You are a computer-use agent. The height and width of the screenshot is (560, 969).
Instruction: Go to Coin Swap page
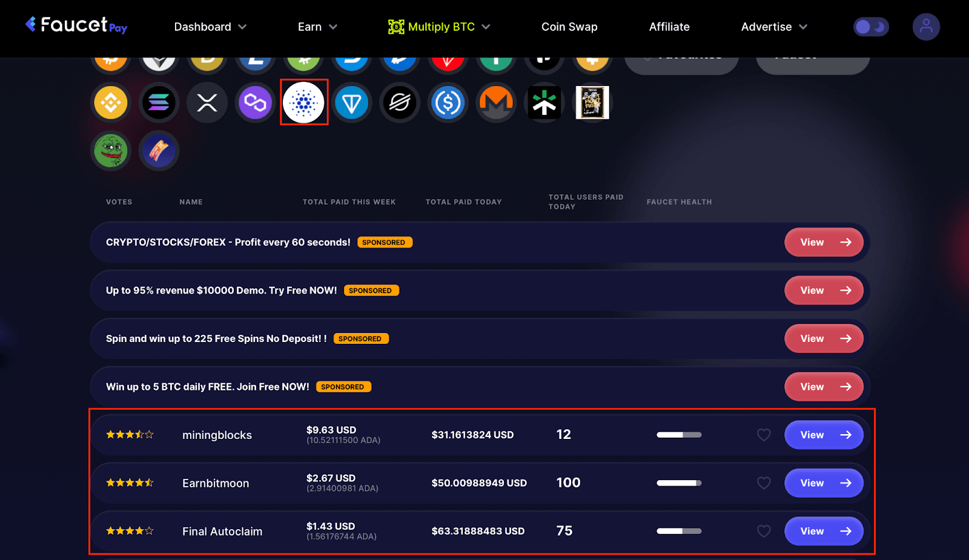569,27
